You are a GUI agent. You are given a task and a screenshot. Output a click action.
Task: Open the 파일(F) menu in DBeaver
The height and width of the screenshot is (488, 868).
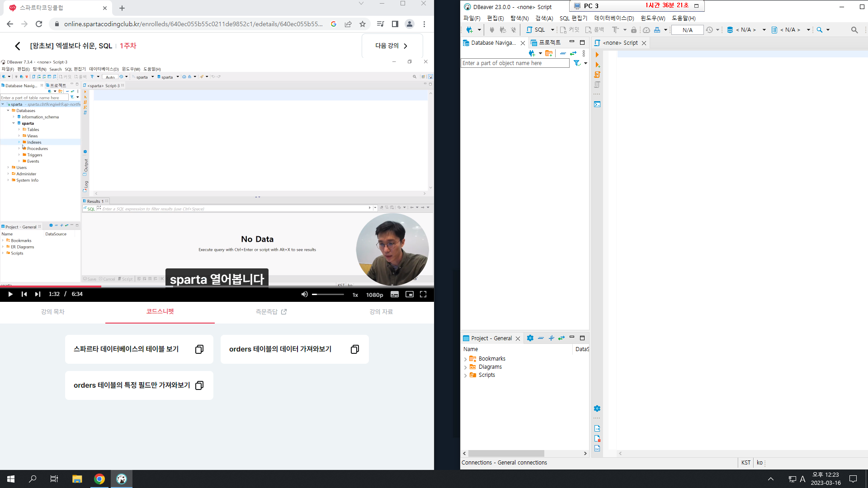(x=472, y=19)
